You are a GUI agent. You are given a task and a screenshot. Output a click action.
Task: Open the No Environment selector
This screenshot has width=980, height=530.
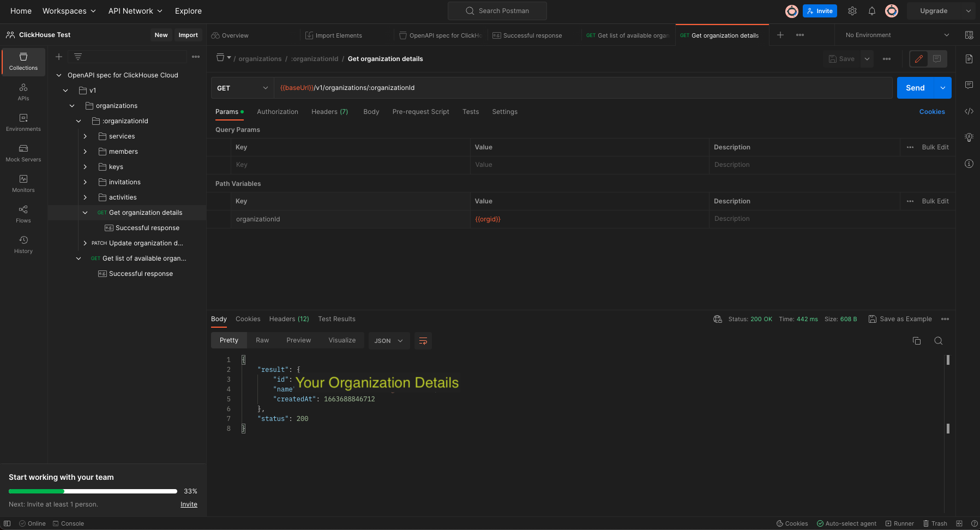pyautogui.click(x=897, y=35)
